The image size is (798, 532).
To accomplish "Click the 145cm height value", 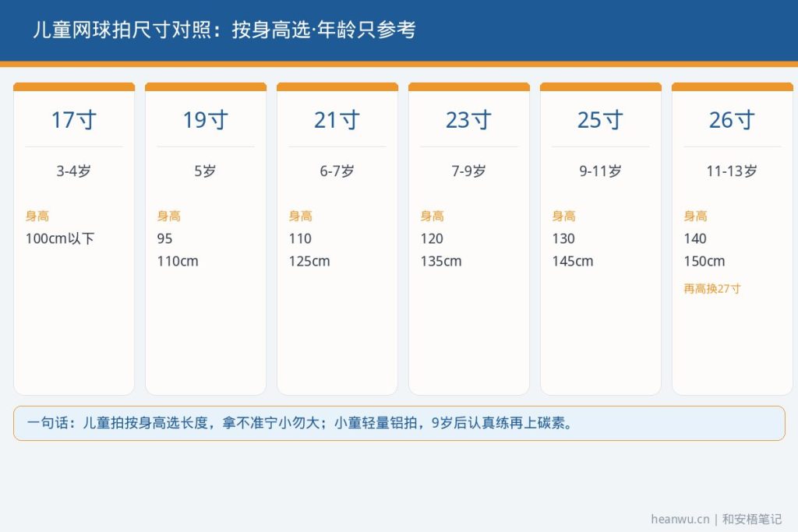I will click(x=573, y=262).
